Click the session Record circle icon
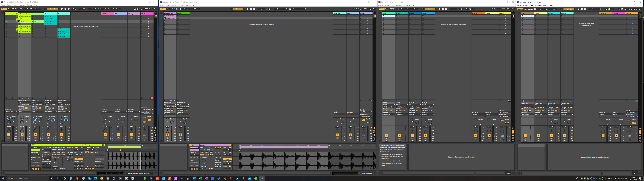644x181 pixels. click(x=69, y=9)
